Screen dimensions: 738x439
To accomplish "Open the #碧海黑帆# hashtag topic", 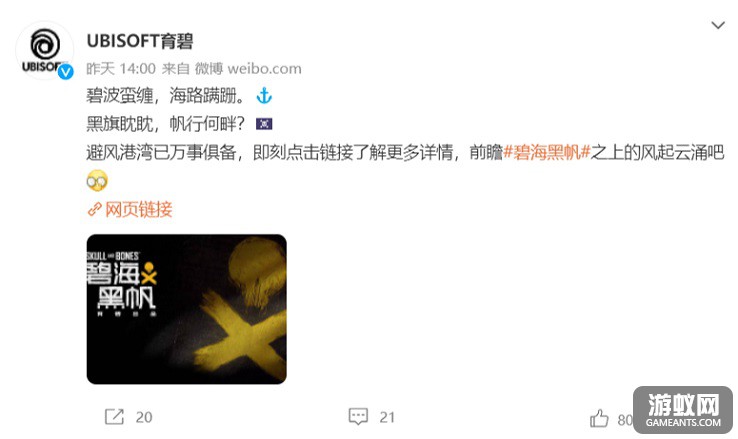I will point(547,152).
